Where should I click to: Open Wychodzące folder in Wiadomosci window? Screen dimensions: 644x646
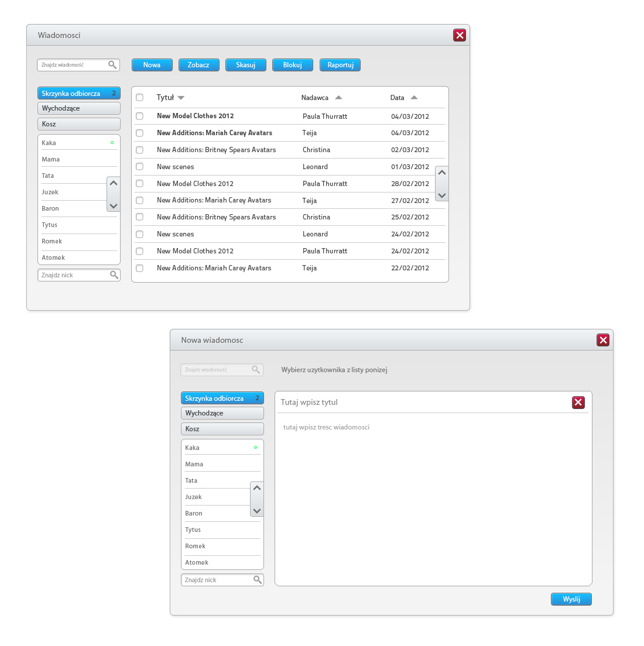(x=79, y=108)
